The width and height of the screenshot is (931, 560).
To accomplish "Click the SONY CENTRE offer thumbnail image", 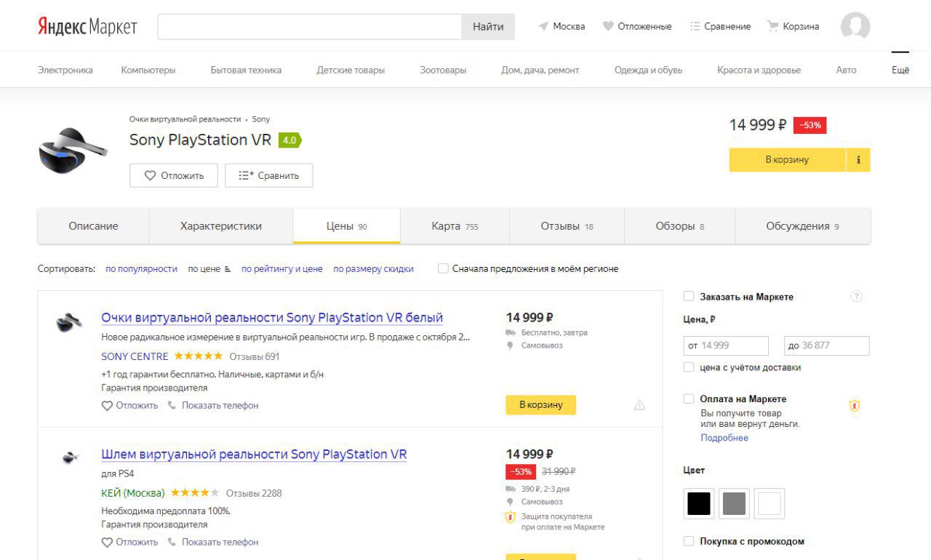I will pos(69,322).
